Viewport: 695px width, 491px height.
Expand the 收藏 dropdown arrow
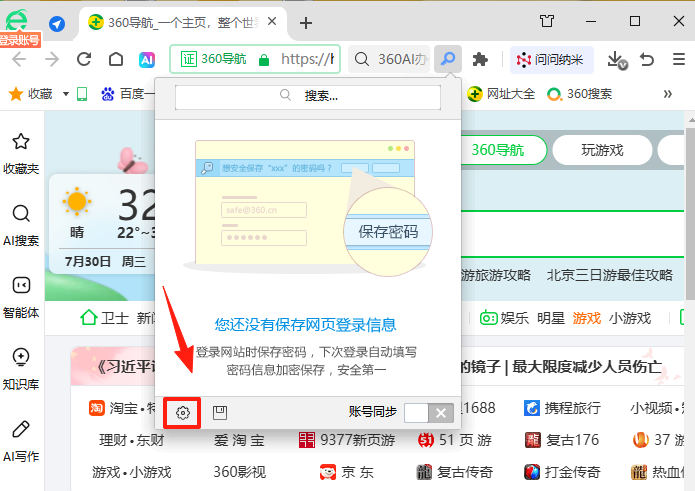(x=66, y=94)
